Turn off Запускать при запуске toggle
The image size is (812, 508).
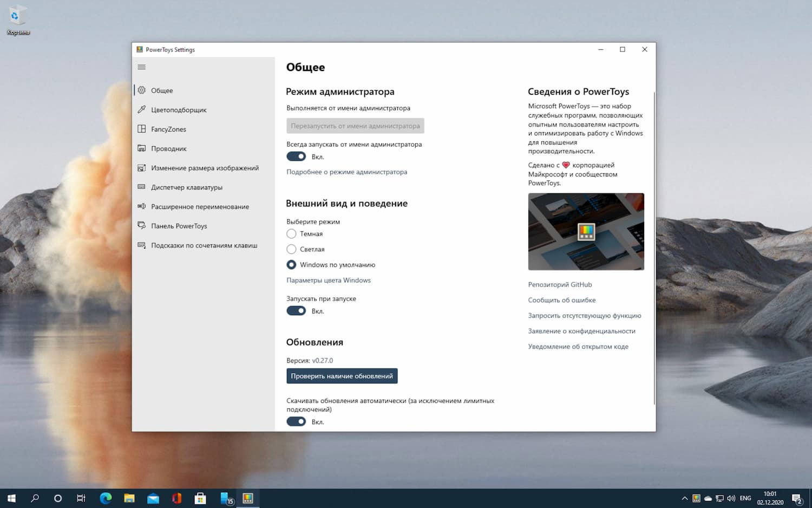(296, 311)
